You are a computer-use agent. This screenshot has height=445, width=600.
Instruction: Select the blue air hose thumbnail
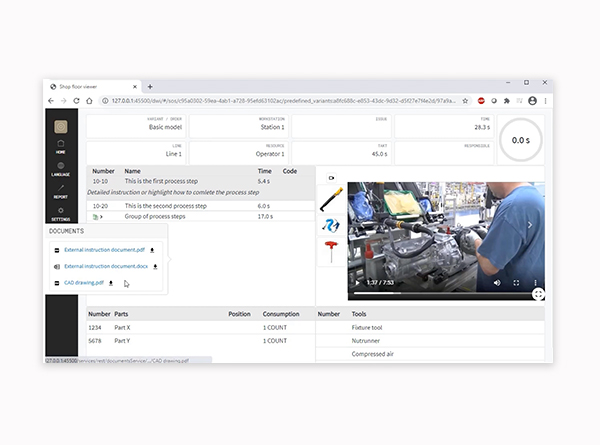[x=331, y=226]
